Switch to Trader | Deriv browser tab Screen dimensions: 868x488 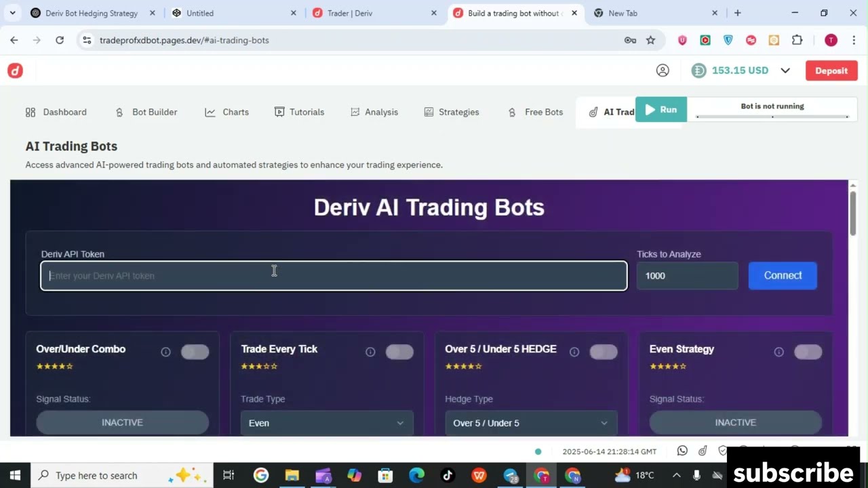click(374, 13)
